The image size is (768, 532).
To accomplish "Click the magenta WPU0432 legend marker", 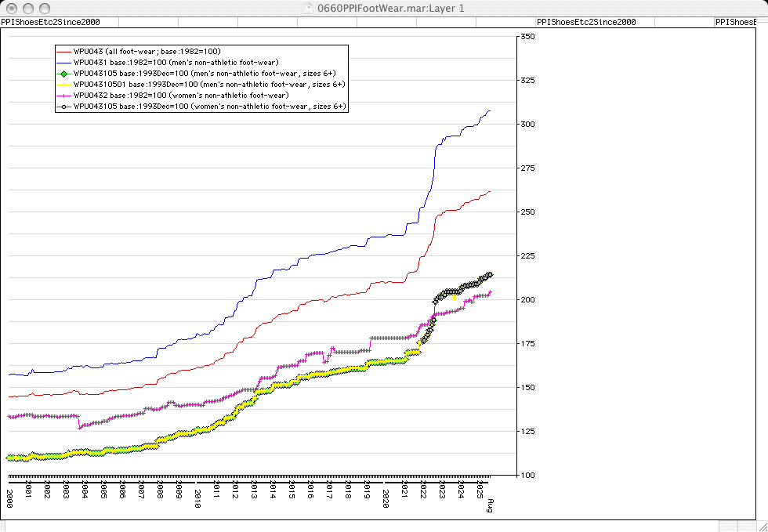I will [x=63, y=95].
